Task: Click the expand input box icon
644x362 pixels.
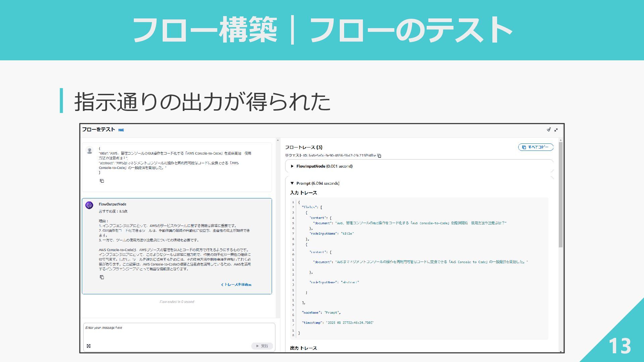Action: 89,346
